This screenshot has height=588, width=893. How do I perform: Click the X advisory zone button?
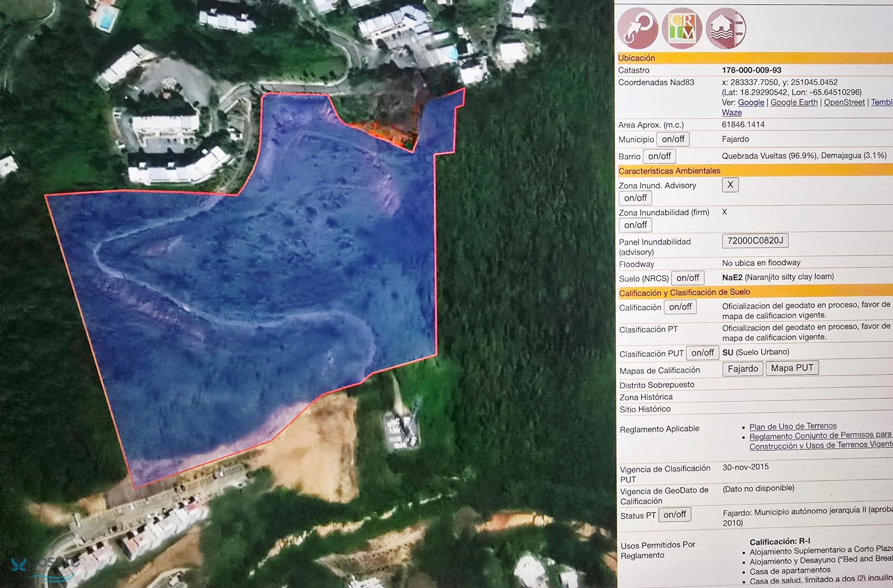[730, 185]
